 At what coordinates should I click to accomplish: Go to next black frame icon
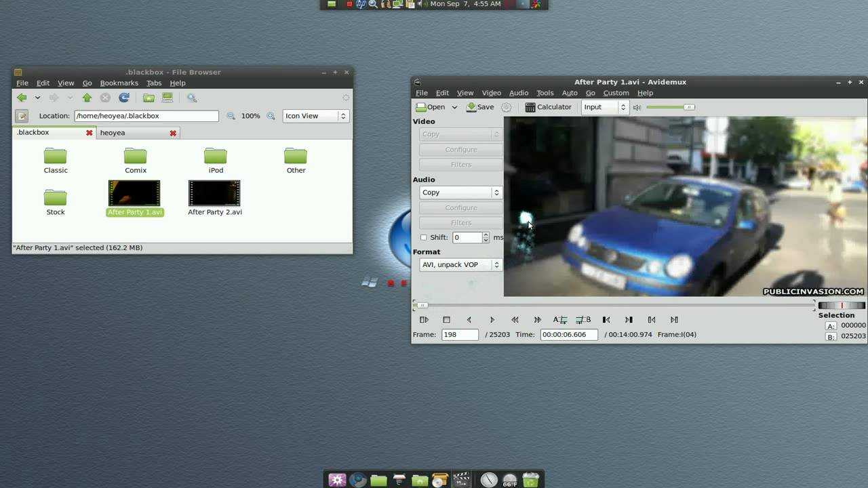click(629, 320)
